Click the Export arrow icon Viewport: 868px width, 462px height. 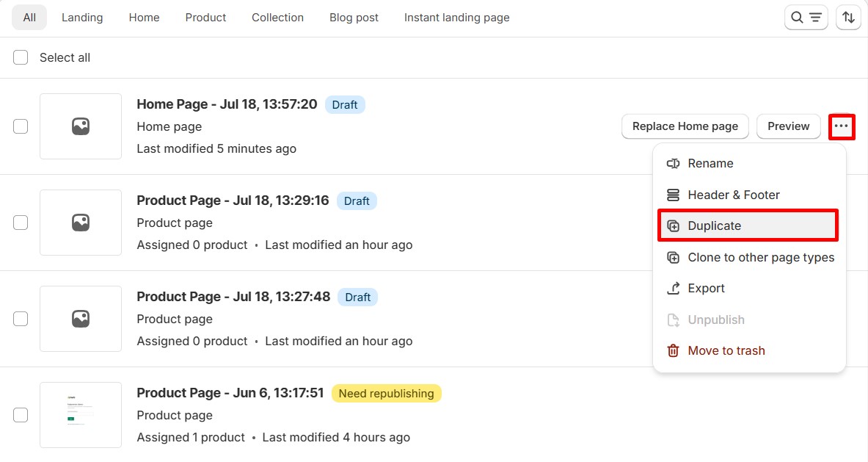(673, 289)
